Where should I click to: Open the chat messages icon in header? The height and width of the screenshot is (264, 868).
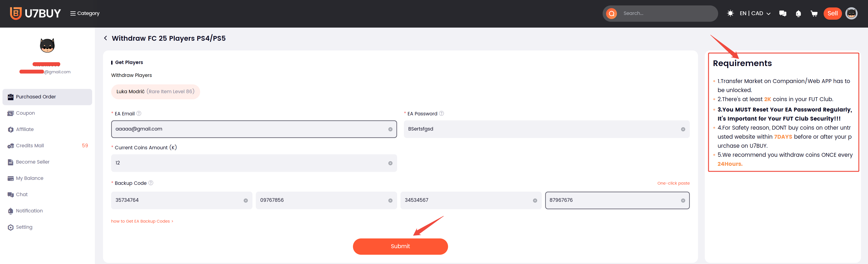pyautogui.click(x=782, y=14)
